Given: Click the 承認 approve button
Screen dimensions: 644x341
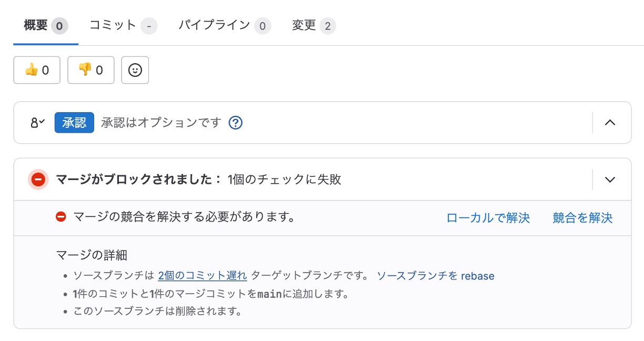Looking at the screenshot, I should point(74,123).
